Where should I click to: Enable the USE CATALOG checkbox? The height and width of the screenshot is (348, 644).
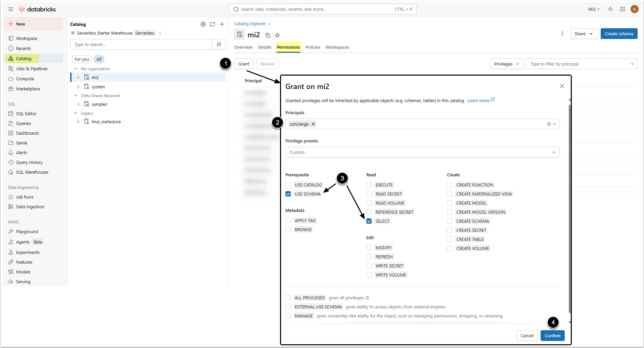tap(288, 185)
